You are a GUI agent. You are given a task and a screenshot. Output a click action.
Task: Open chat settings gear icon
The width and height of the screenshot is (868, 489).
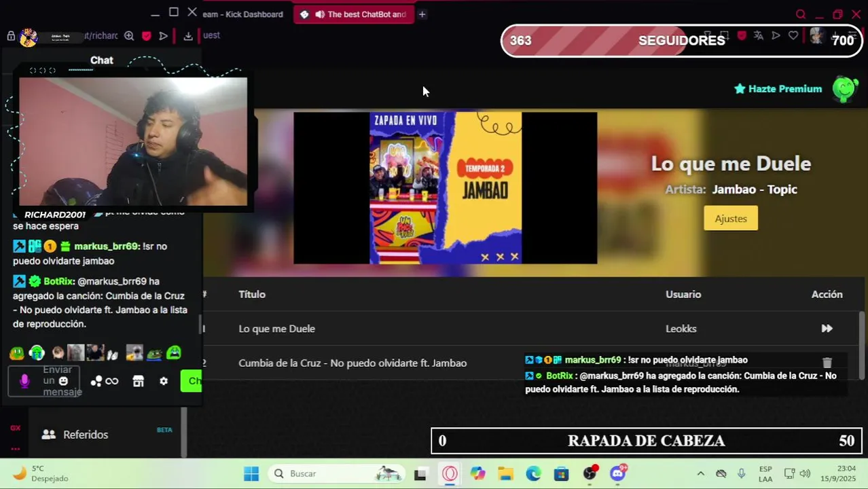[164, 382]
